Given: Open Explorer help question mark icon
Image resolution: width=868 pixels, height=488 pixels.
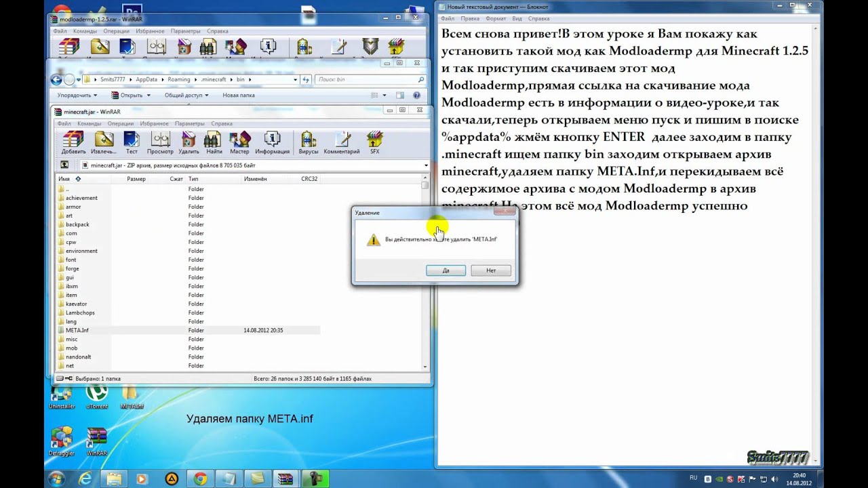Looking at the screenshot, I should (x=418, y=96).
